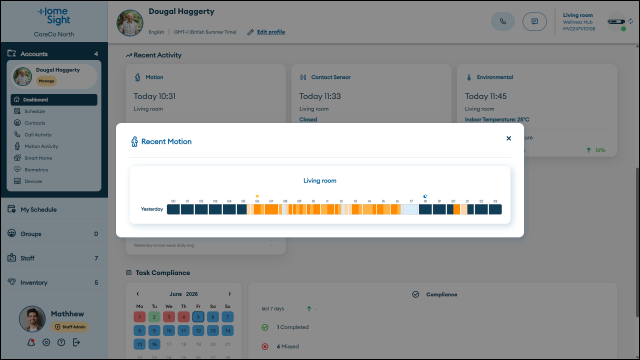Click the HomeSight logo
Screen dimensions: 640x360
coord(54,16)
